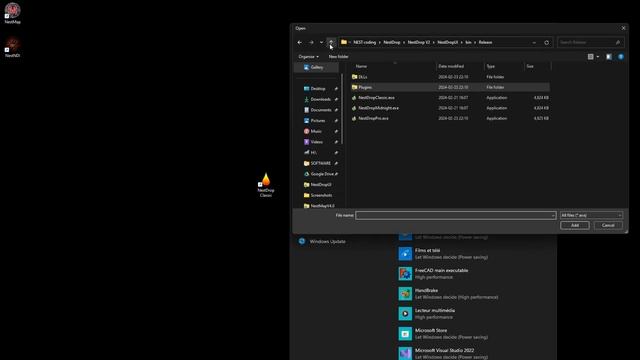Open Documents in the navigation pane
The image size is (640, 360).
coord(320,110)
